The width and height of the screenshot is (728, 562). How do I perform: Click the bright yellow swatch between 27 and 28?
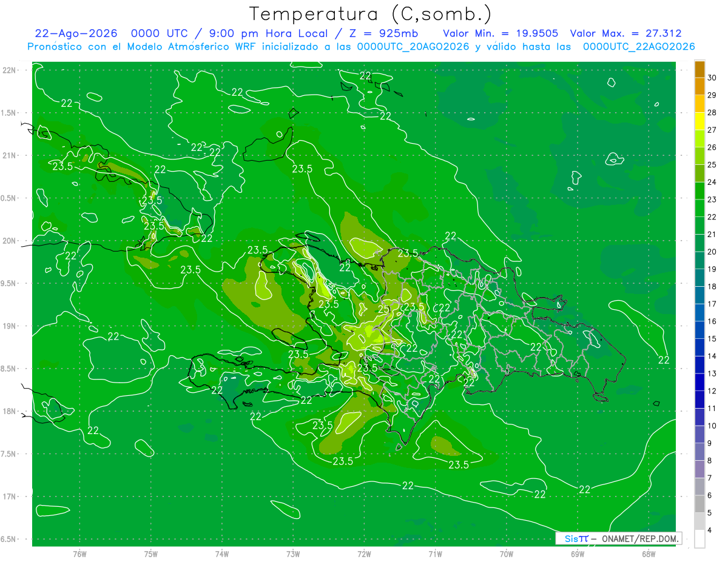699,121
